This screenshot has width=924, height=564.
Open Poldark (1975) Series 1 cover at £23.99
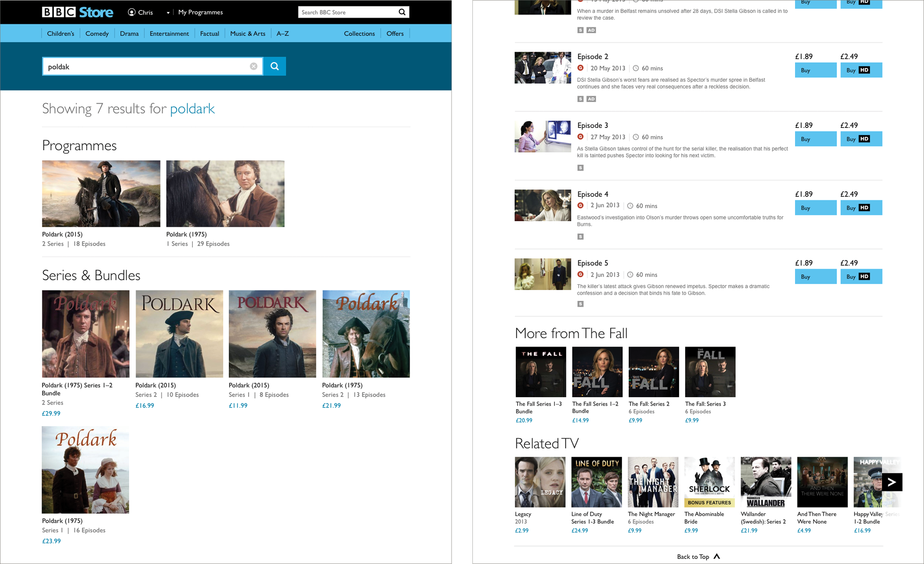click(x=85, y=470)
